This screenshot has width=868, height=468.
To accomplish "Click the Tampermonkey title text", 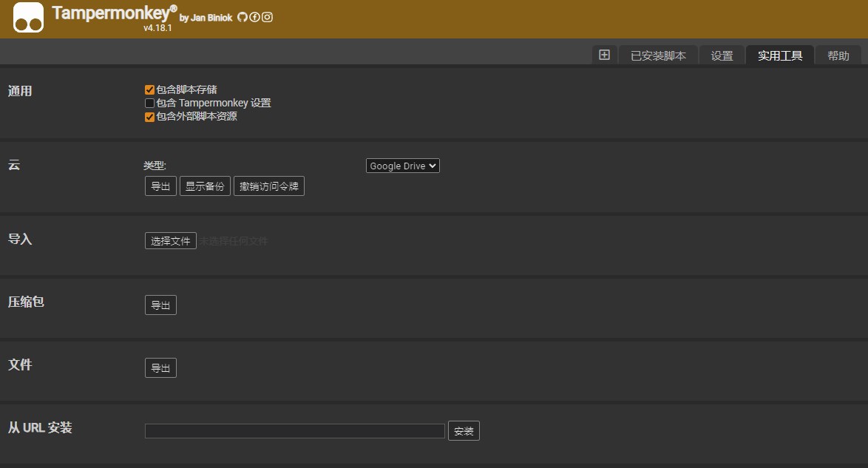I will point(115,13).
